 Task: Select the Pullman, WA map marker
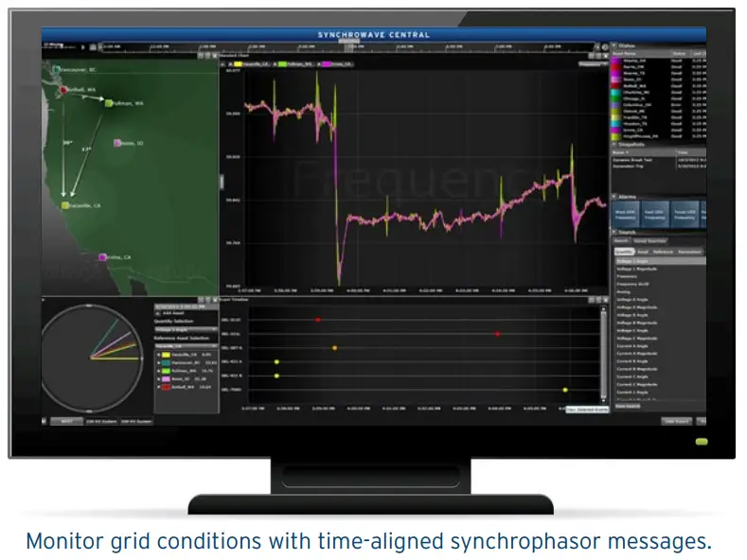coord(109,103)
